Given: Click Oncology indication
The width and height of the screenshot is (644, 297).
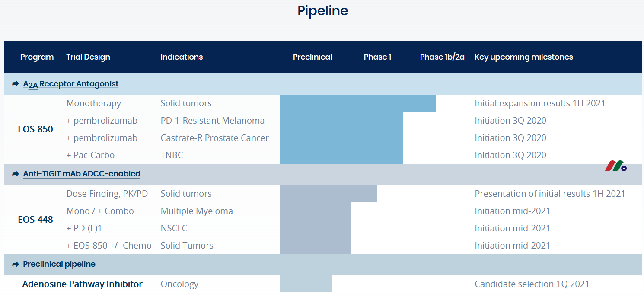Looking at the screenshot, I should point(180,284).
